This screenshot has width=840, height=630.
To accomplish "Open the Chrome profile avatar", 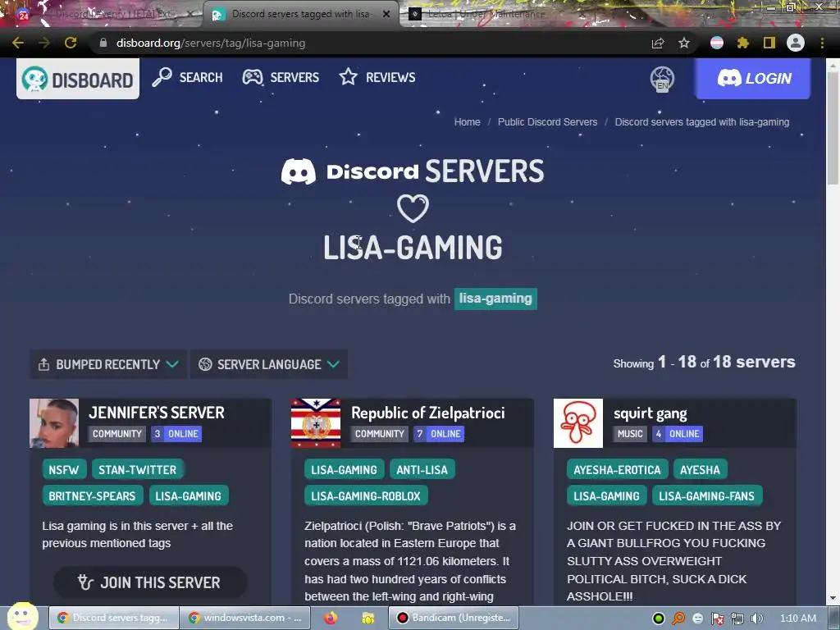I will coord(796,43).
